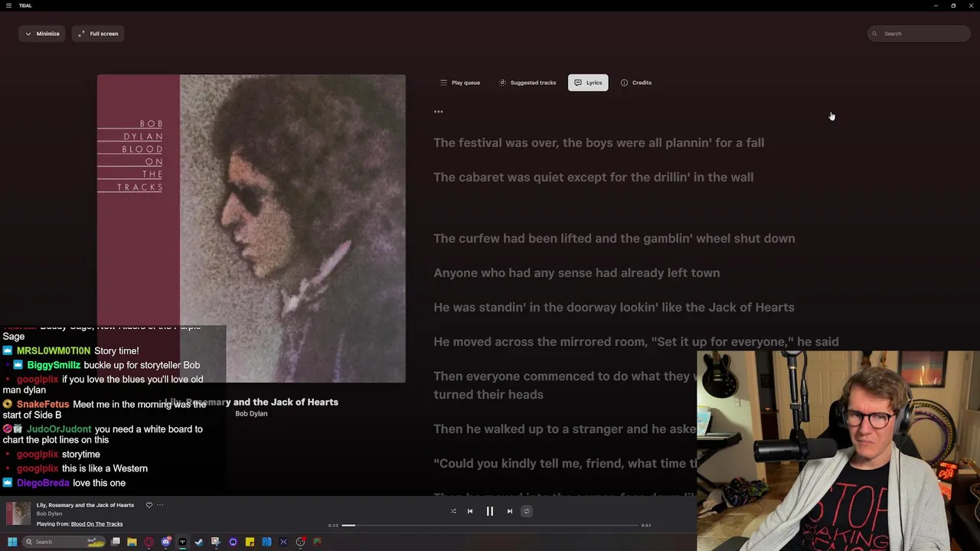The image size is (980, 551).
Task: Jump to lyric 'He moved across the mirrored room'
Action: click(x=636, y=342)
